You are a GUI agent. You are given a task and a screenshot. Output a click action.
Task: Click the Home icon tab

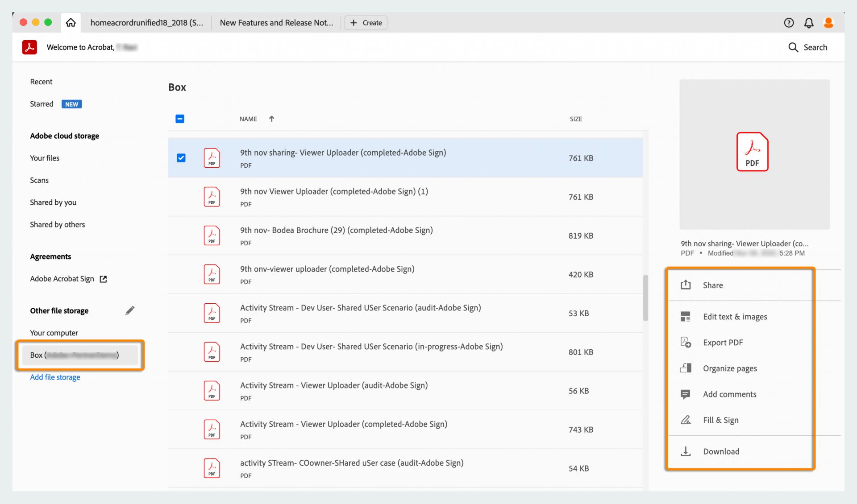(x=71, y=23)
